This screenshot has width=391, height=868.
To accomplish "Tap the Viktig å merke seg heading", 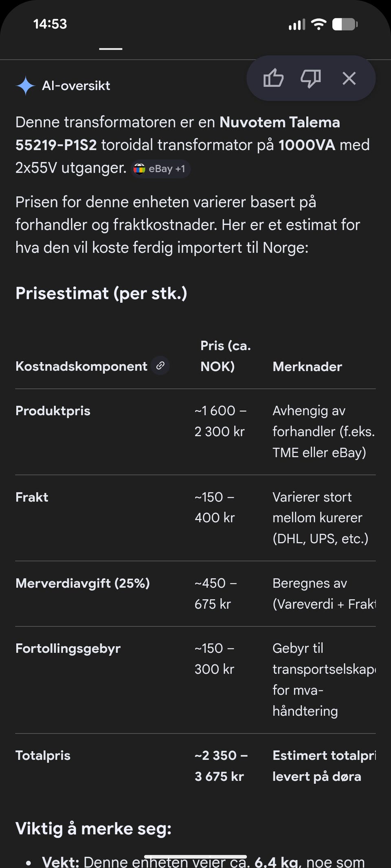I will pos(94,829).
